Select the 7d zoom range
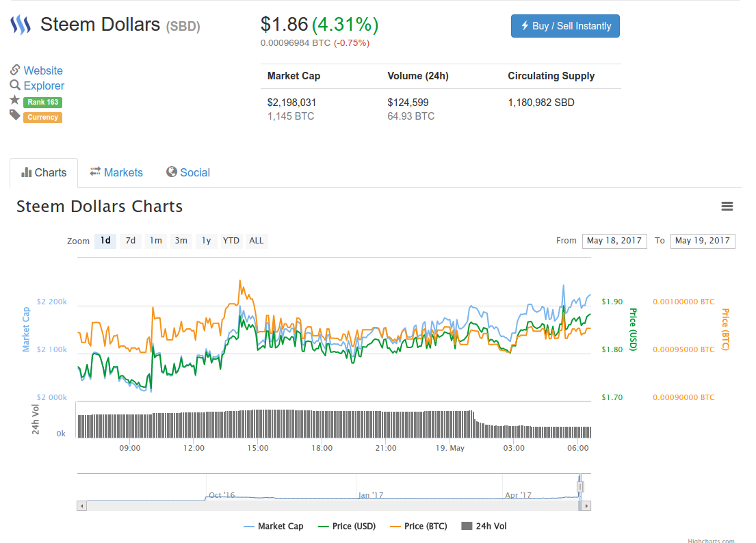This screenshot has height=543, width=756. [131, 241]
